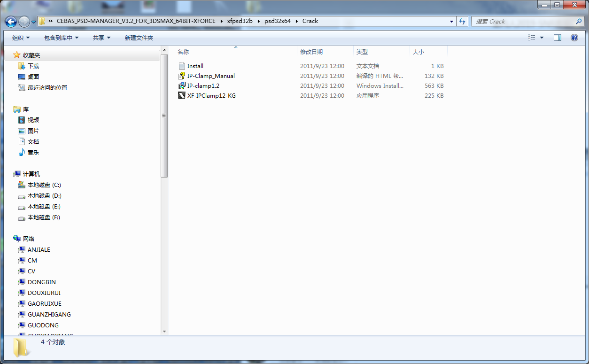Go to xfpsd32b breadcrumb folder
The height and width of the screenshot is (364, 589).
[240, 21]
